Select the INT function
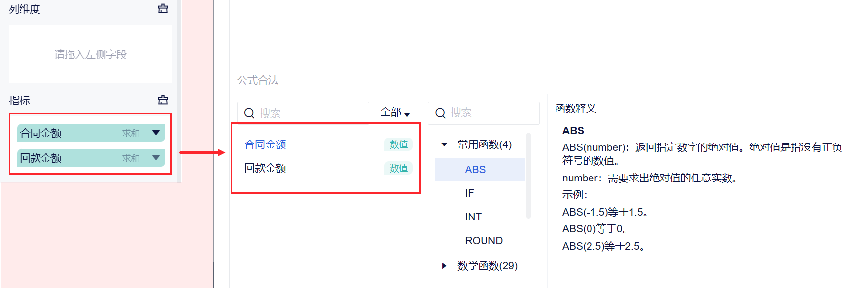The width and height of the screenshot is (868, 288). [473, 217]
